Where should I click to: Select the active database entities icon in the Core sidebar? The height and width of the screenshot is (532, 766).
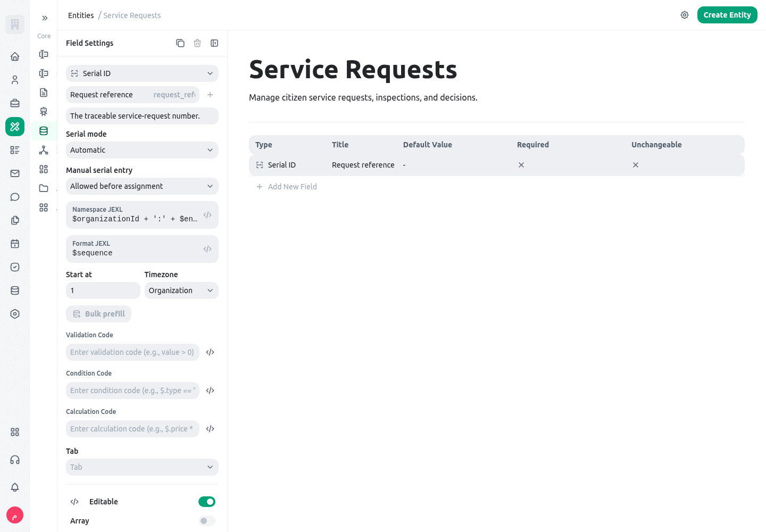tap(44, 131)
